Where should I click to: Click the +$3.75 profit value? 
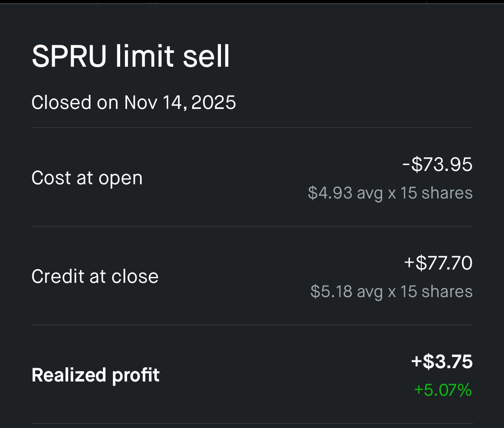(x=442, y=362)
